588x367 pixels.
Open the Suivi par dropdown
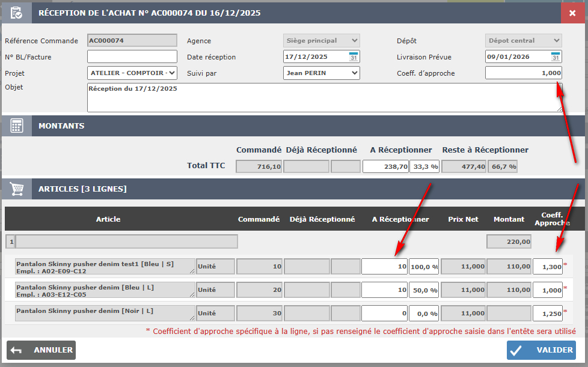point(321,73)
